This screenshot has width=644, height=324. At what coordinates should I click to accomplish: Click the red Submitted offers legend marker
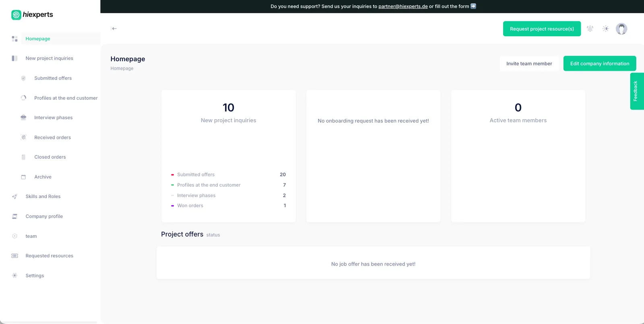172,175
